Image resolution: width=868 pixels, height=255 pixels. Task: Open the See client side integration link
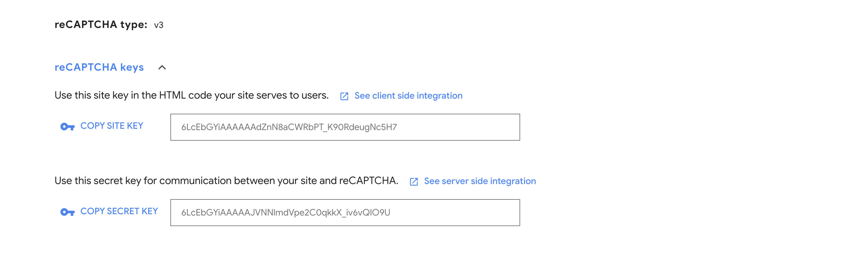(408, 95)
